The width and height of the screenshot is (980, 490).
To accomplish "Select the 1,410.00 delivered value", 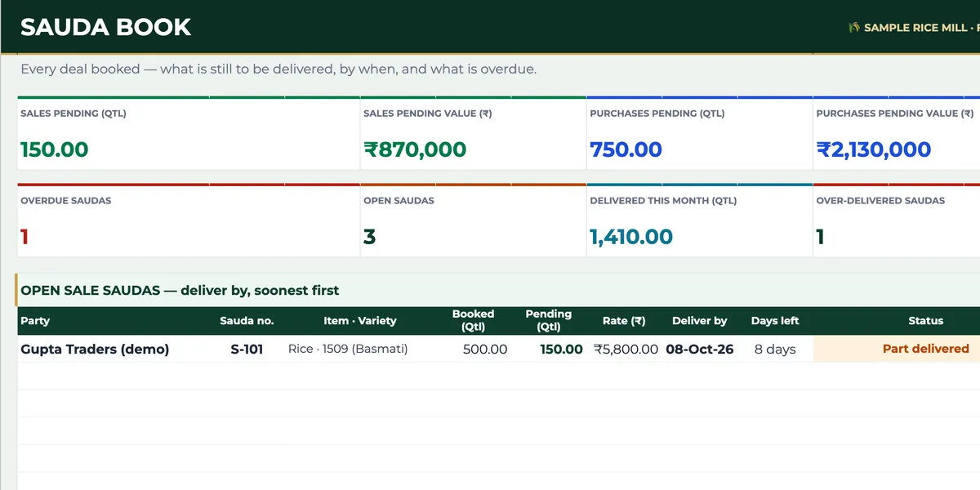I will (631, 237).
